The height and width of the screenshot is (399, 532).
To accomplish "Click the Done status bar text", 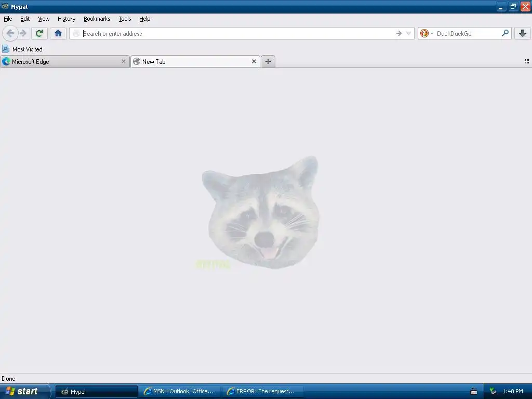I will coord(8,379).
